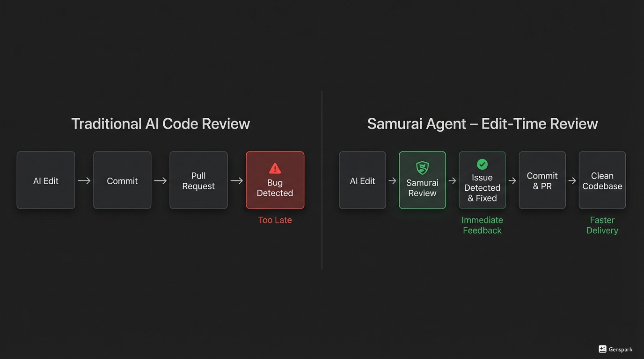This screenshot has height=359, width=644.
Task: Click the green checkmark icon above Issue Detected
Action: [482, 164]
